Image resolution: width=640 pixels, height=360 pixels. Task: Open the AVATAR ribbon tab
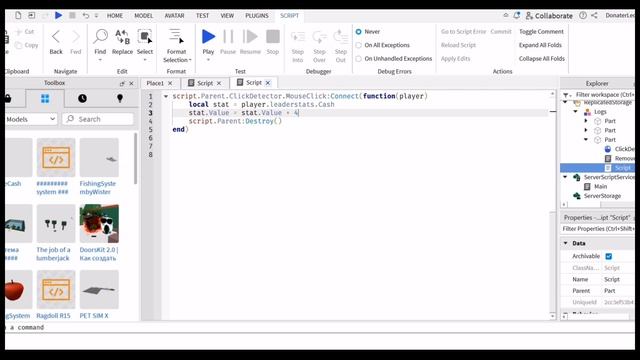tap(174, 16)
